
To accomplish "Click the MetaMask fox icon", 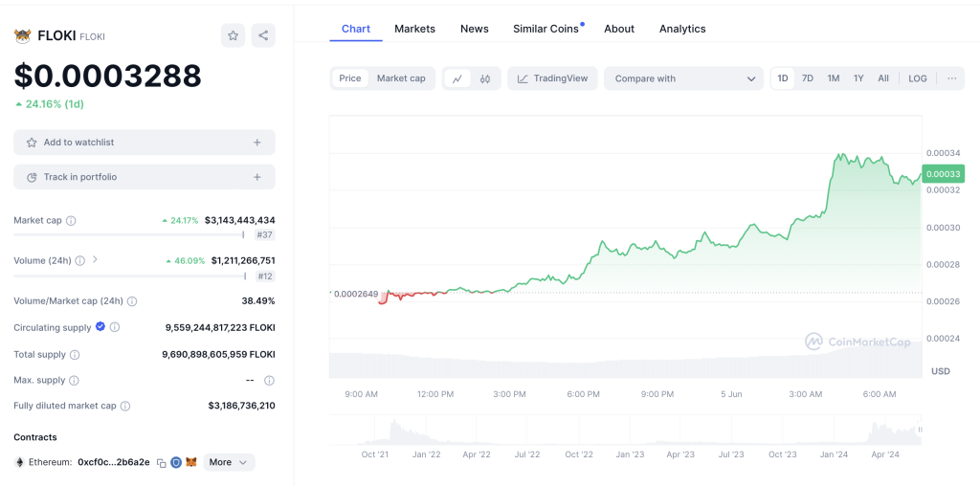I will [x=191, y=462].
